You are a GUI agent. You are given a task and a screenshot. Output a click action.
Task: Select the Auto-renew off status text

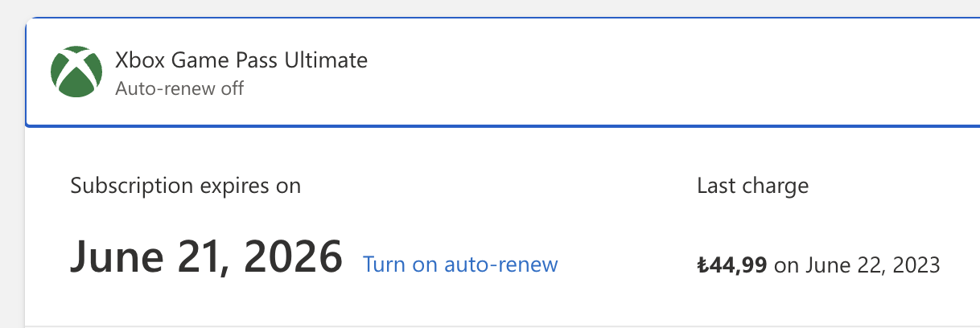[x=179, y=88]
